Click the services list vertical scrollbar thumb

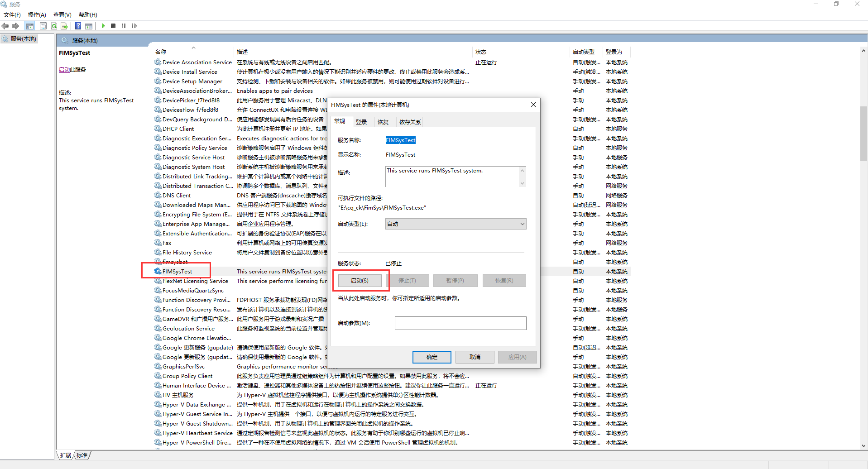pyautogui.click(x=863, y=134)
